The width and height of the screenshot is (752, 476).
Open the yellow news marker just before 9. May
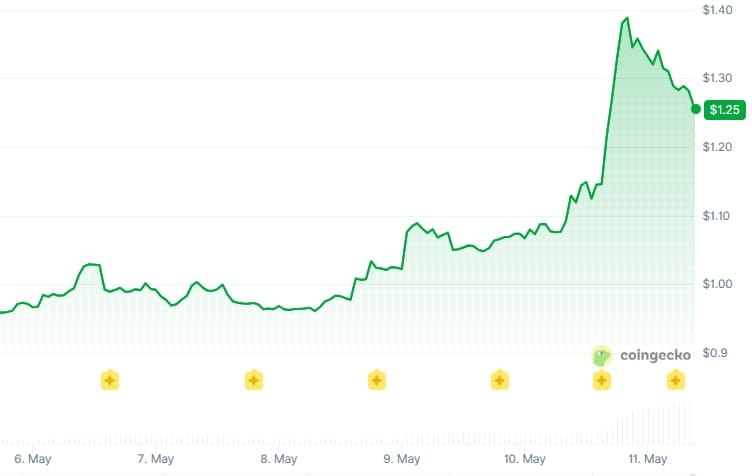point(377,380)
